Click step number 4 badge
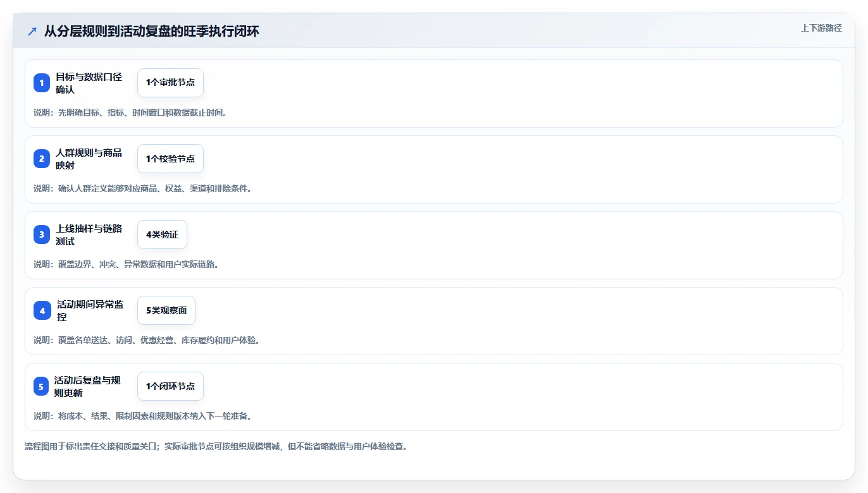The height and width of the screenshot is (493, 868). 42,310
